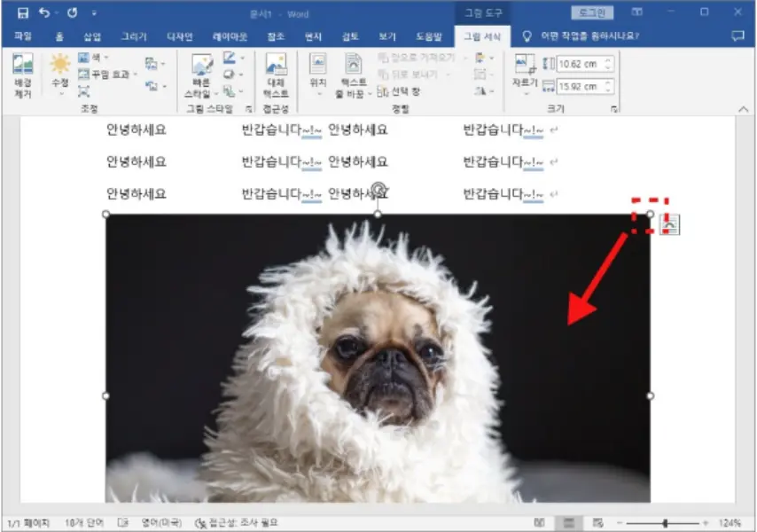Click the layout options icon beside the image
Screen dimensions: 757x532
pos(671,226)
